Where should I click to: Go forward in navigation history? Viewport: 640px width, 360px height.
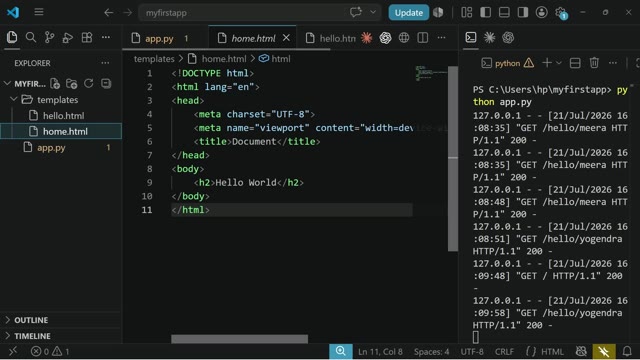click(x=127, y=13)
